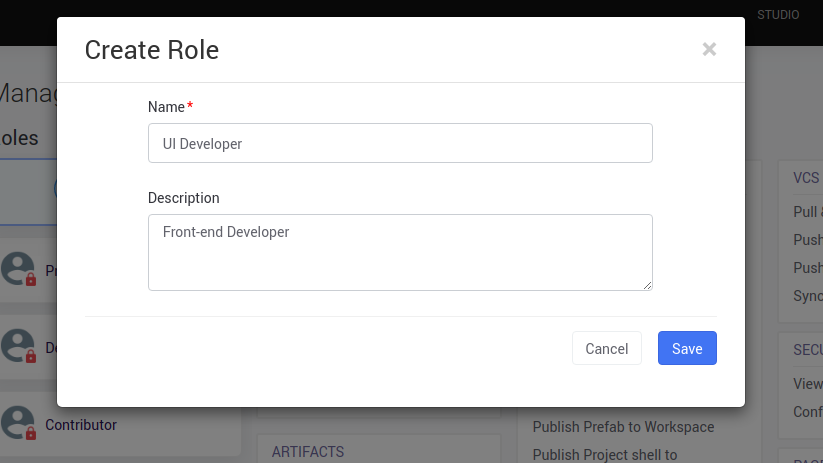Click user icon of role starting with 'P'
Image resolution: width=823 pixels, height=463 pixels.
19,269
